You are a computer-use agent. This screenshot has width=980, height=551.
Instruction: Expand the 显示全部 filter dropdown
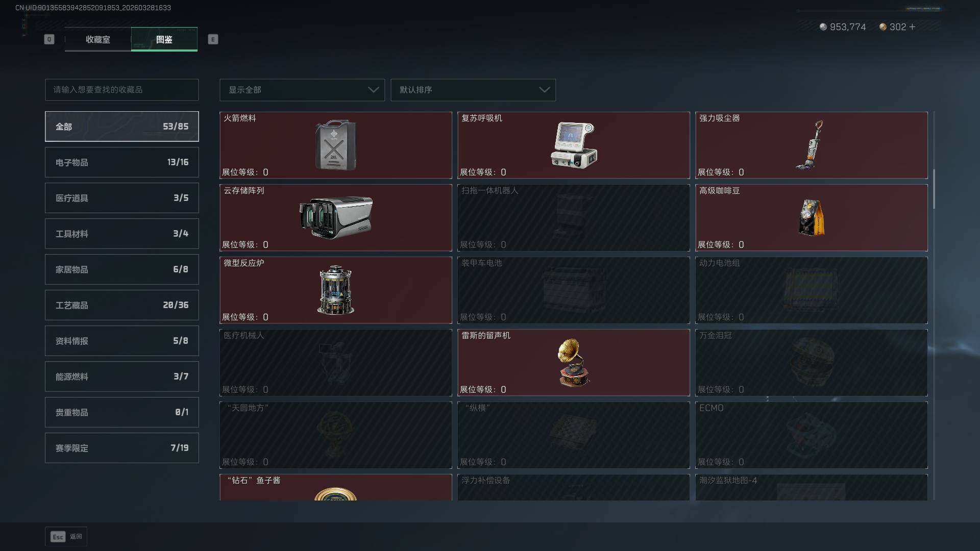[x=302, y=90]
